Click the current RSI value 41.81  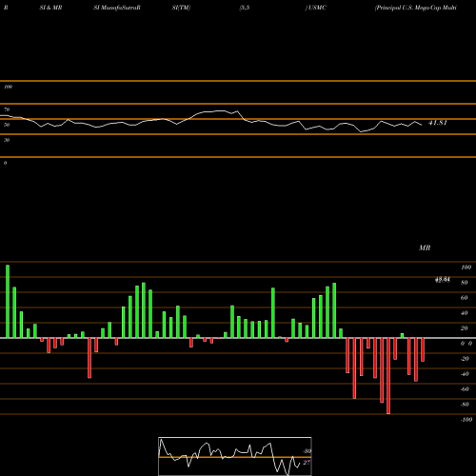tap(438, 123)
